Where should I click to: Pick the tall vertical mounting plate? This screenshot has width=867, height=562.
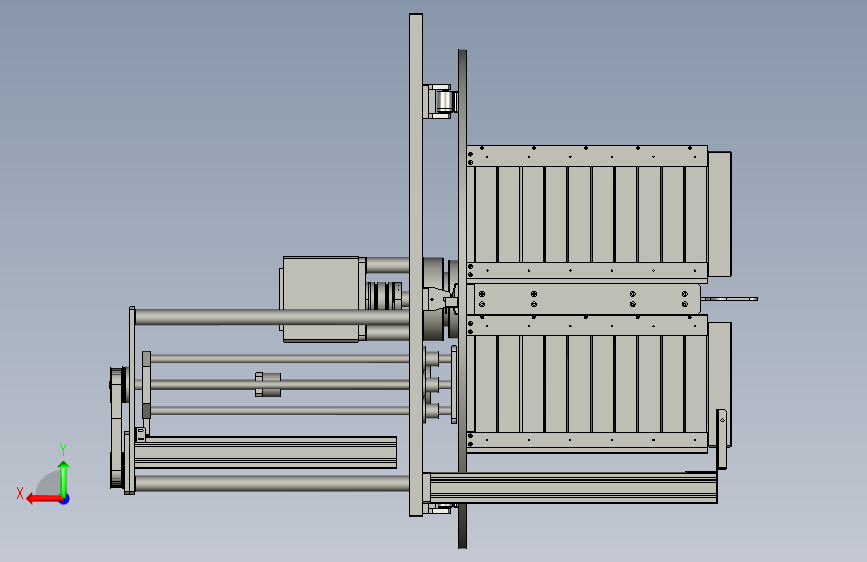pos(416,265)
